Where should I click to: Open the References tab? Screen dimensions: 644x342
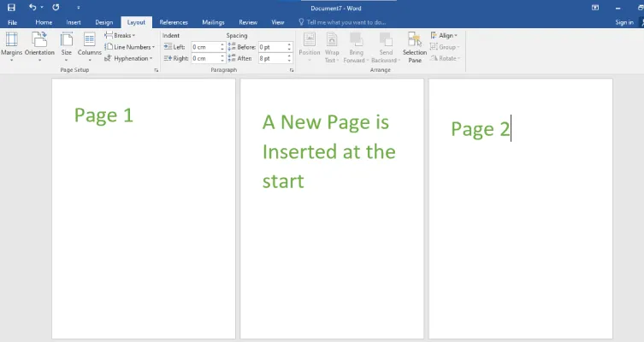(174, 22)
